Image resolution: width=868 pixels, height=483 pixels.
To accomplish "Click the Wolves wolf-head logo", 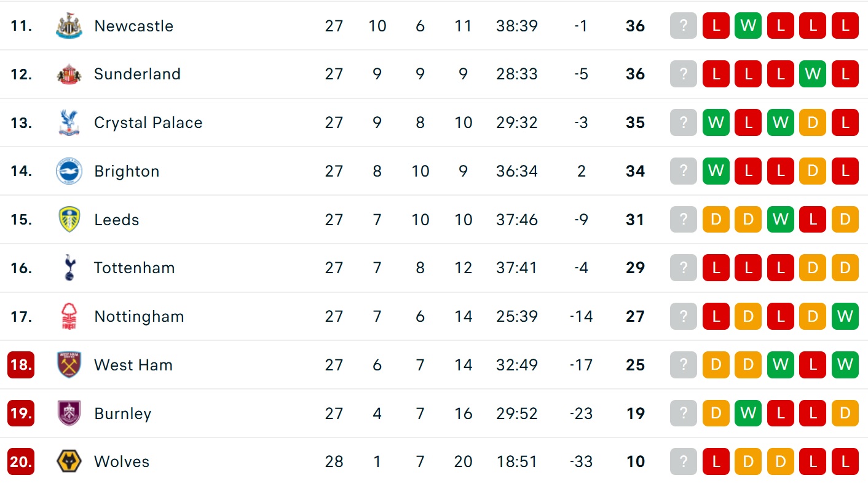I will pyautogui.click(x=69, y=461).
